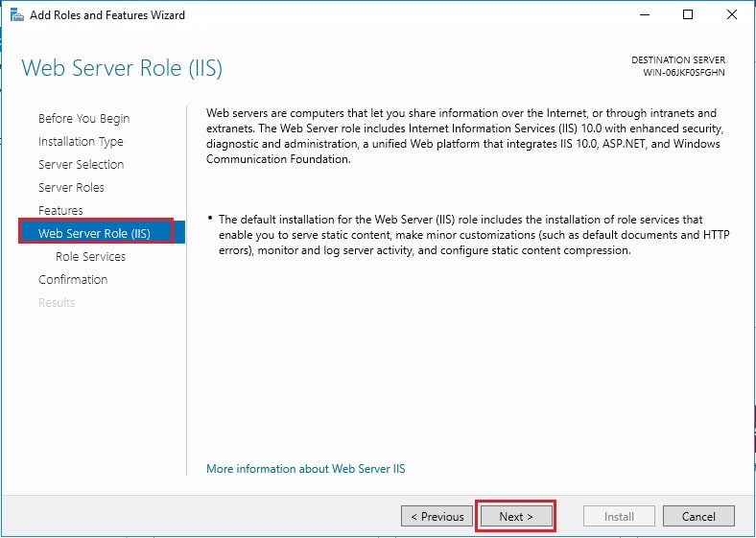Close the wizard window

(731, 15)
